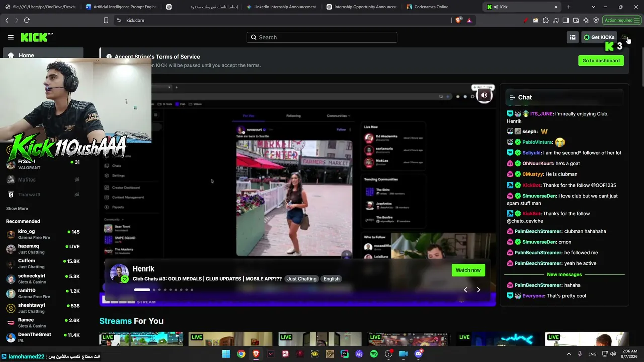Click the green KICK logo
Viewport: 644px width, 362px height.
(x=37, y=37)
